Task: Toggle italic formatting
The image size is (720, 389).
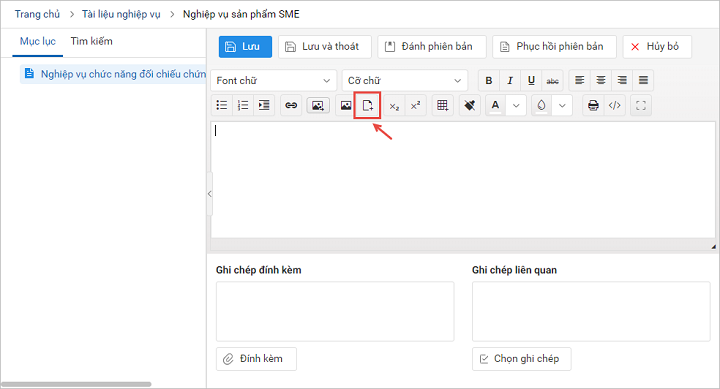Action: point(510,80)
